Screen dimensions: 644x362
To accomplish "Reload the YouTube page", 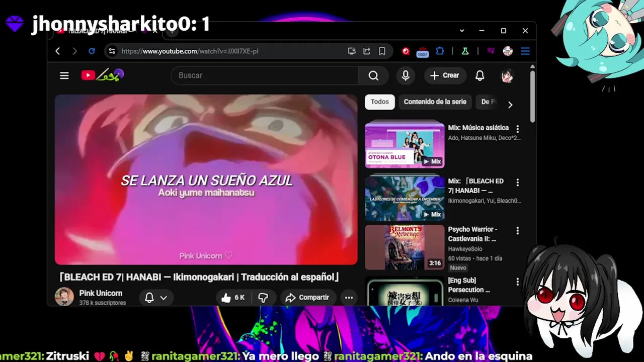I will pos(92,51).
